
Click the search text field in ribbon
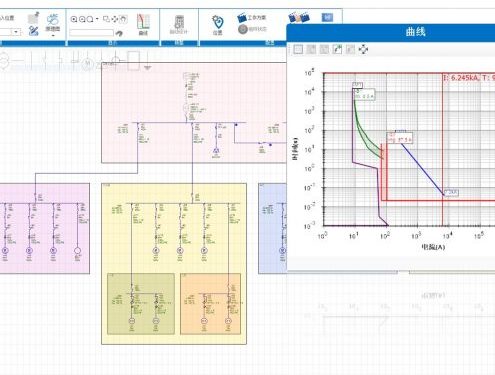point(91,33)
